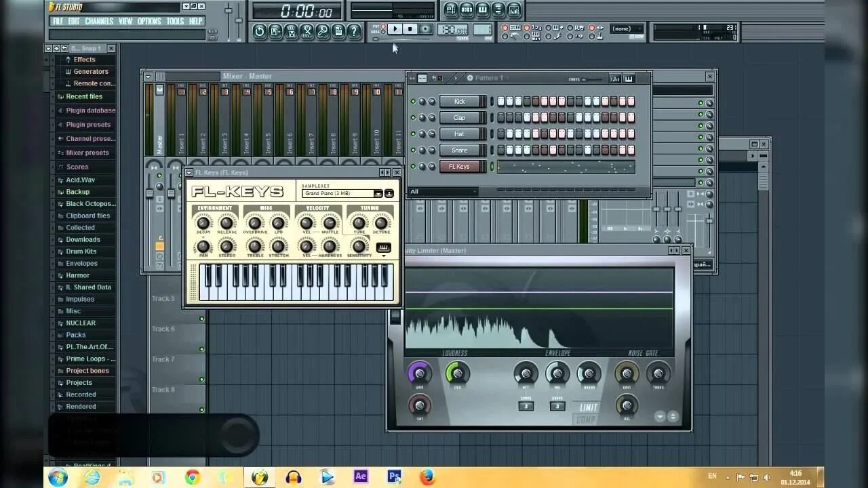Image resolution: width=868 pixels, height=488 pixels.
Task: Toggle the last step of the Snare row
Action: (x=631, y=150)
